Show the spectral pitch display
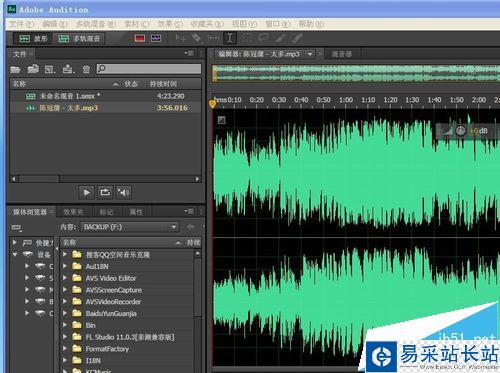 point(156,38)
